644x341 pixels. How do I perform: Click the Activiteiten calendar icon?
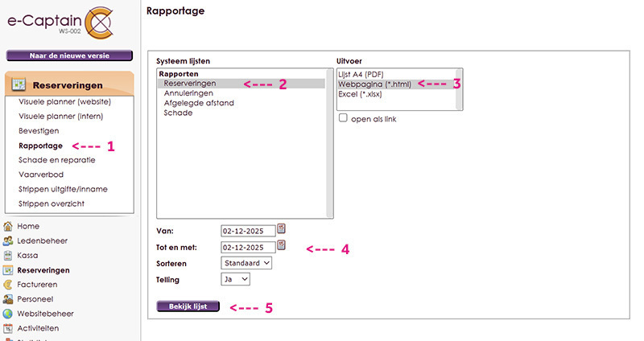click(x=8, y=328)
